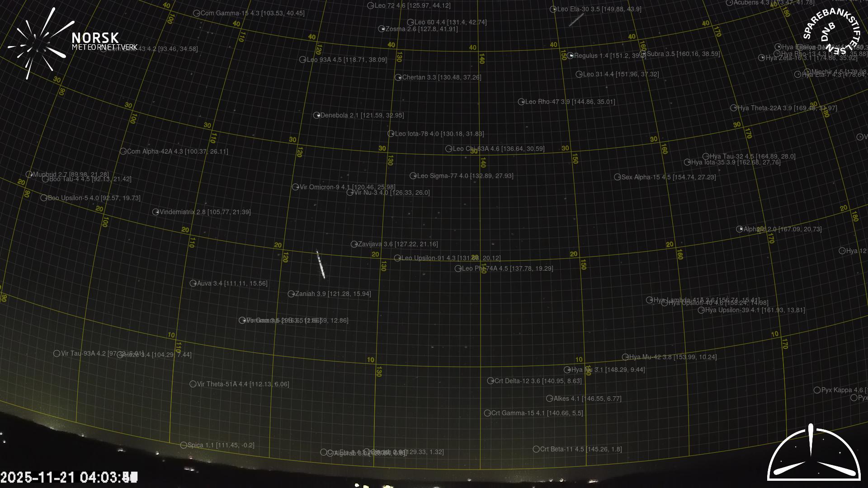Screen dimensions: 868x488
Task: Click the Regulus star marker circle
Action: [x=571, y=56]
